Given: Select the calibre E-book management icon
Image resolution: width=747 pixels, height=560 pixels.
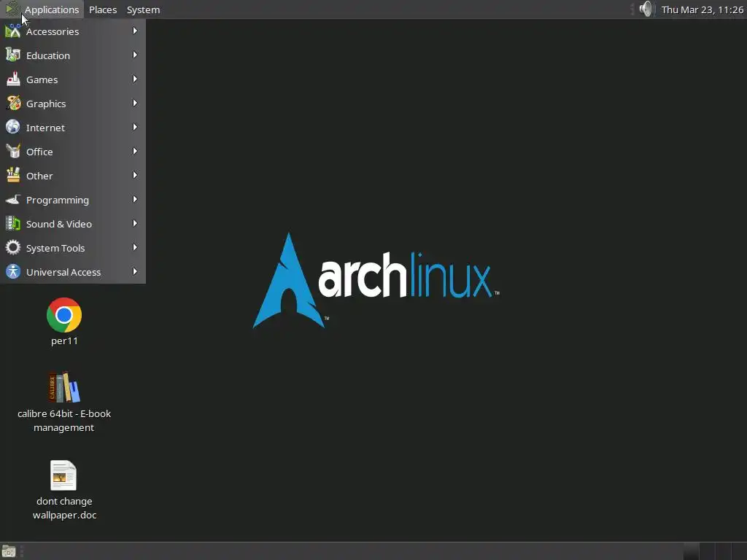Looking at the screenshot, I should 64,387.
